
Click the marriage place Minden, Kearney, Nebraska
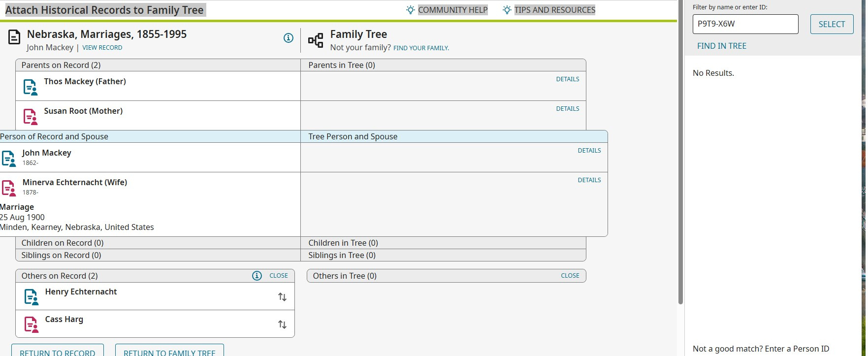point(77,227)
